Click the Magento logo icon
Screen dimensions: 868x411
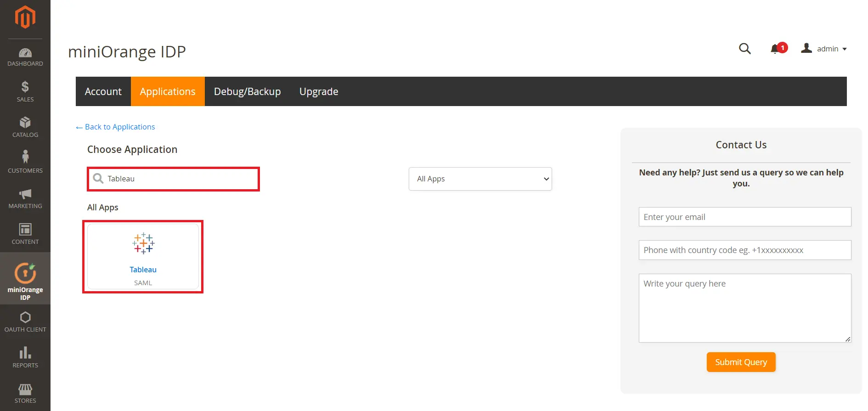point(25,17)
